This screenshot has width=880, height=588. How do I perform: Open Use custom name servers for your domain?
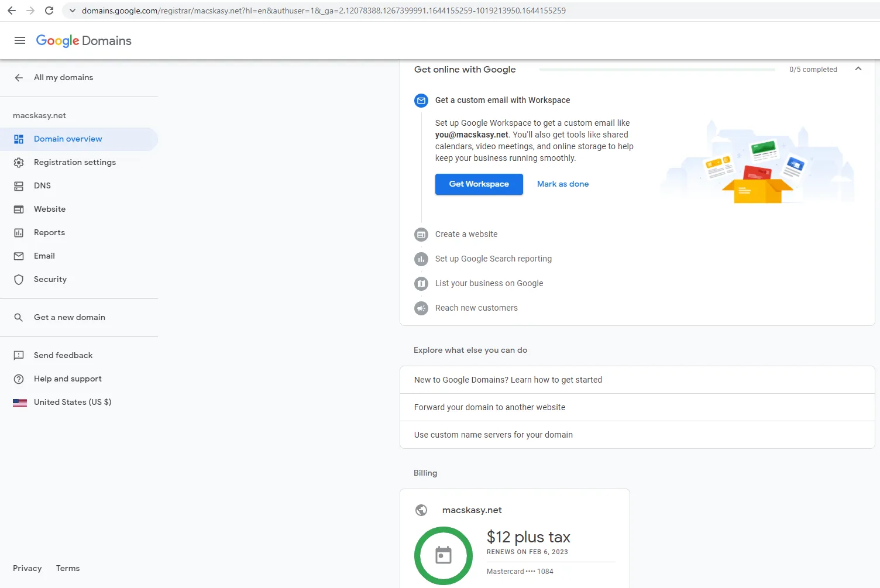pyautogui.click(x=637, y=435)
